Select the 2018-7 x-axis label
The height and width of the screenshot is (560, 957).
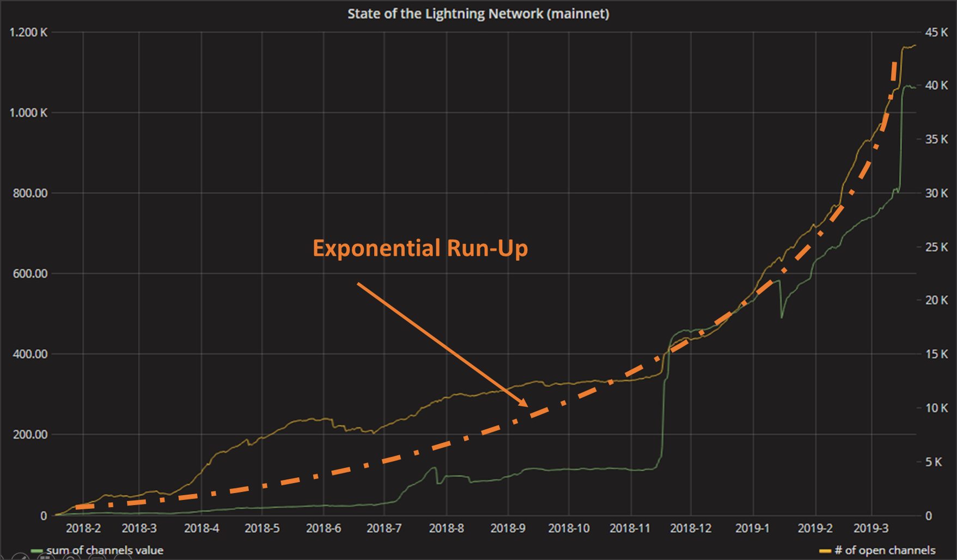384,528
